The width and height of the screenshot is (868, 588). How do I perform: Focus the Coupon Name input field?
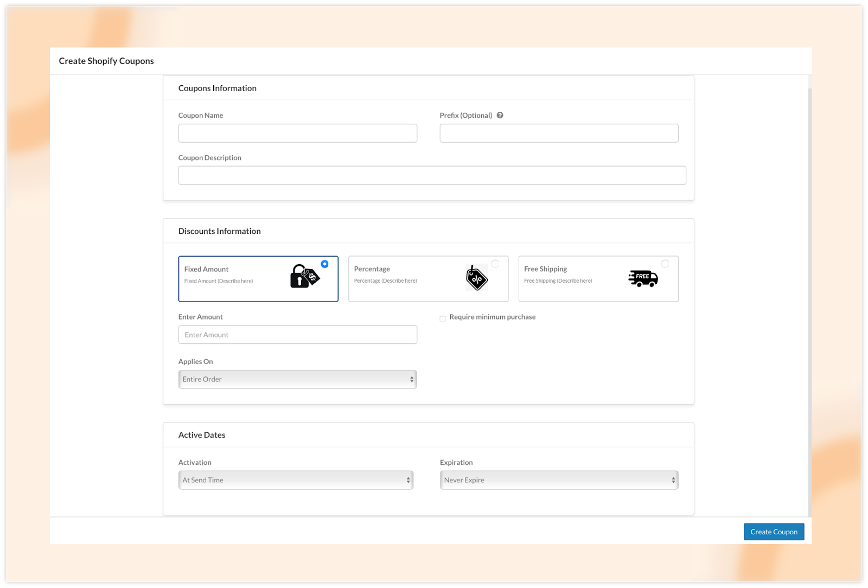[297, 133]
